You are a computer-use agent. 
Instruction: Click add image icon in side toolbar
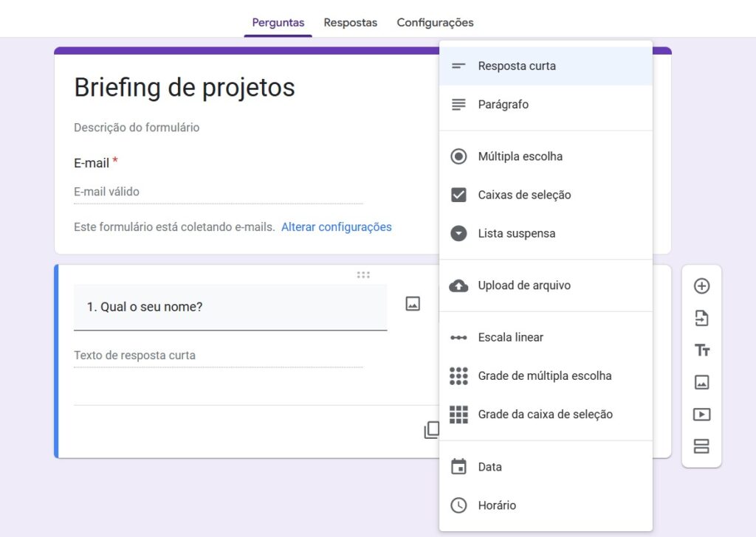(701, 382)
